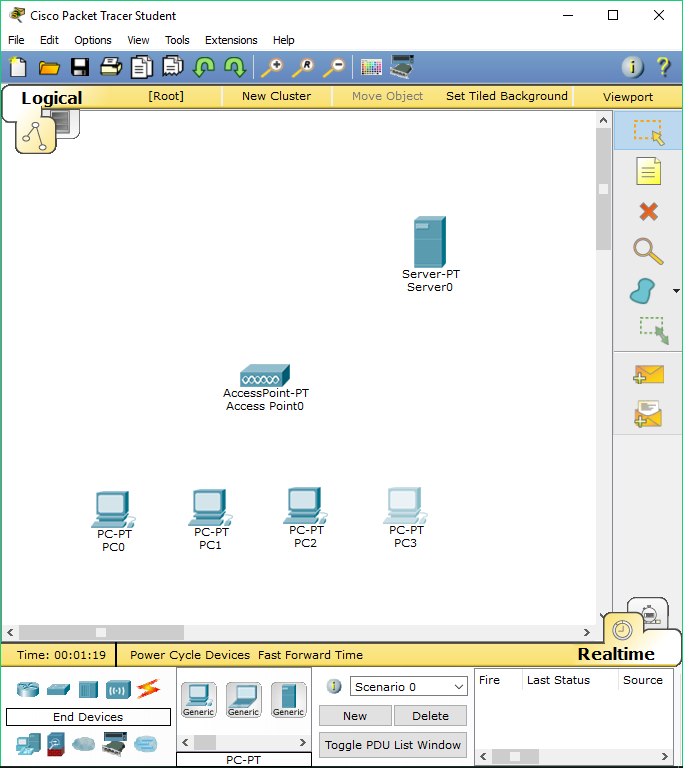
Task: Open the Custom Devices Dialog icon
Action: click(x=402, y=67)
